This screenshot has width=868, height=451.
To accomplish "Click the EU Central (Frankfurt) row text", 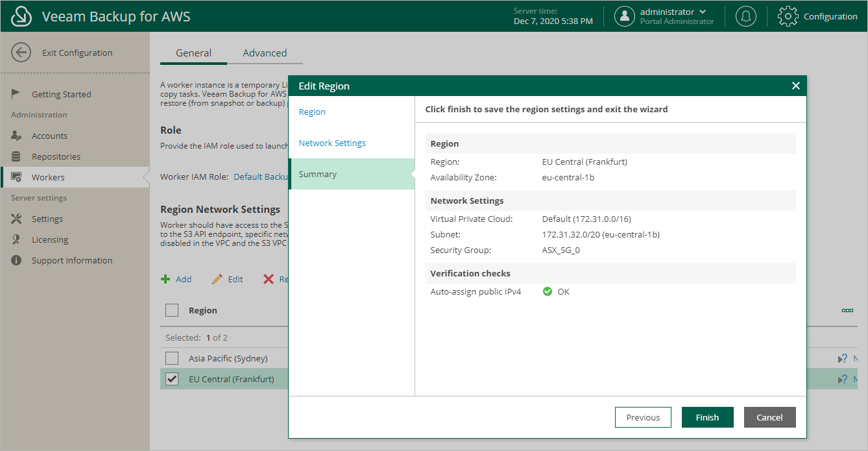I will pos(232,379).
